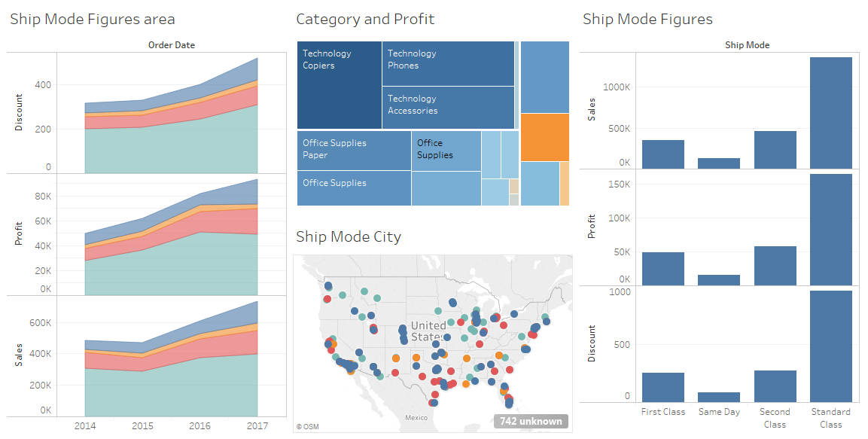Select the Technology Phones treemap block
This screenshot has height=439, width=868.
(x=448, y=64)
